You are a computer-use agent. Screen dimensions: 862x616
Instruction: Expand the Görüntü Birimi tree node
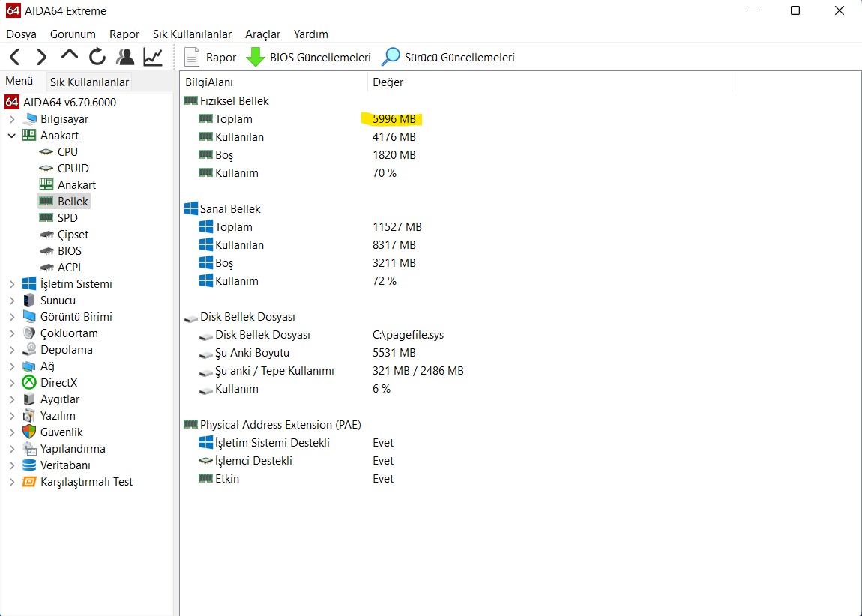point(12,316)
